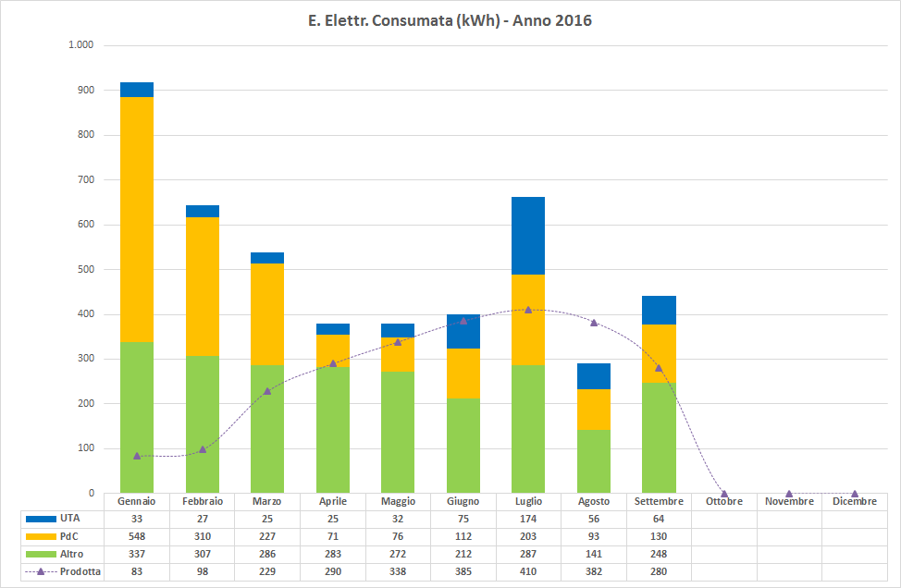Select the 'Settembre' month label in the table
The height and width of the screenshot is (588, 901).
tap(659, 501)
